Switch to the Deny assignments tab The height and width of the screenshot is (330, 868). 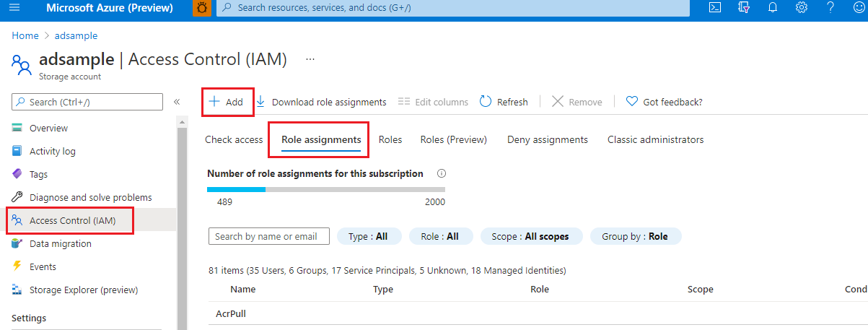point(547,139)
